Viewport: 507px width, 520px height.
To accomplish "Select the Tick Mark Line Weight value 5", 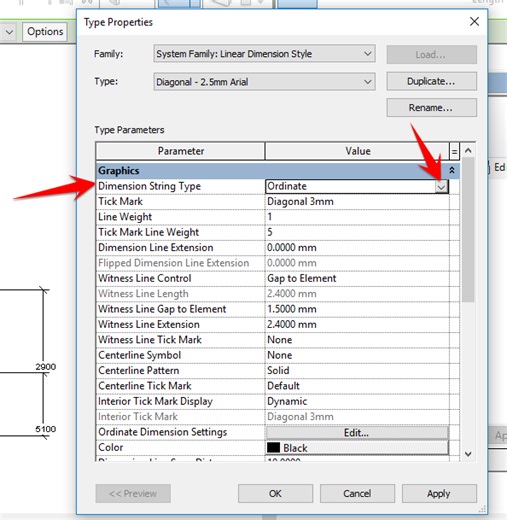I will tap(357, 232).
